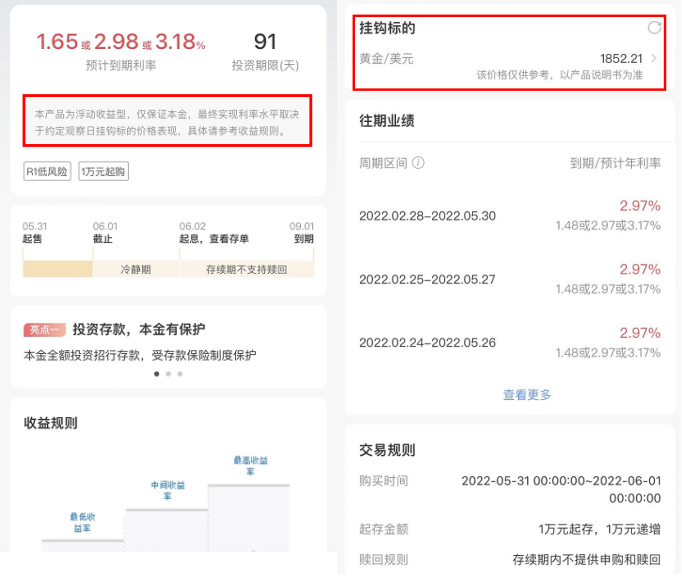The image size is (682, 576).
Task: Click the 存续期不支持赎回 timeline segment
Action: click(246, 269)
